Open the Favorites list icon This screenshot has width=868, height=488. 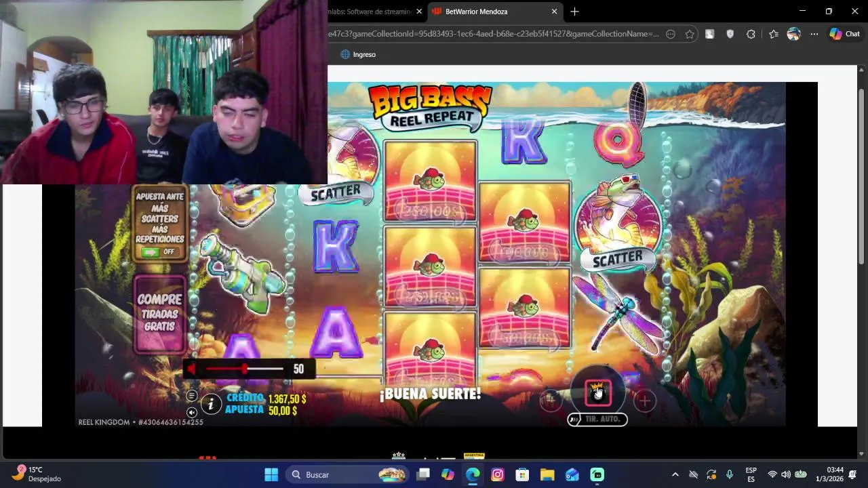click(x=773, y=34)
